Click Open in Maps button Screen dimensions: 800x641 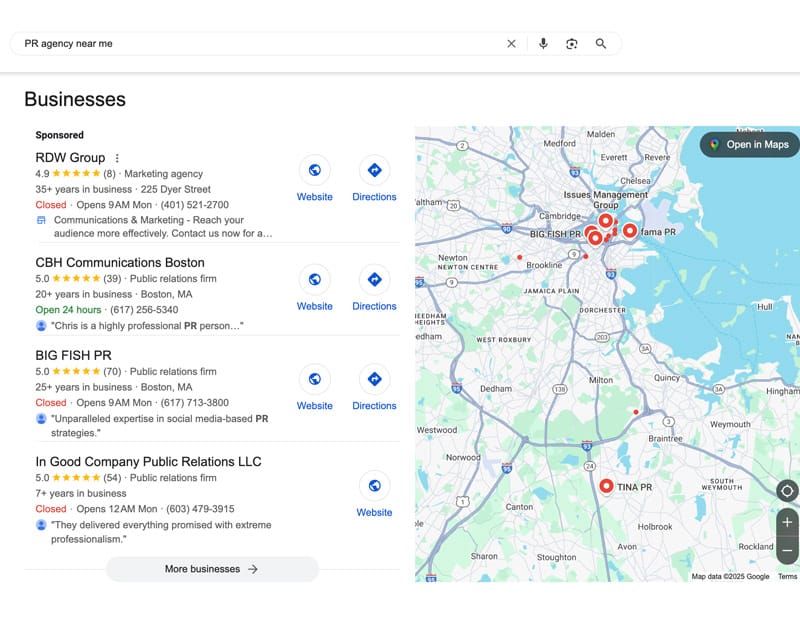pos(751,144)
